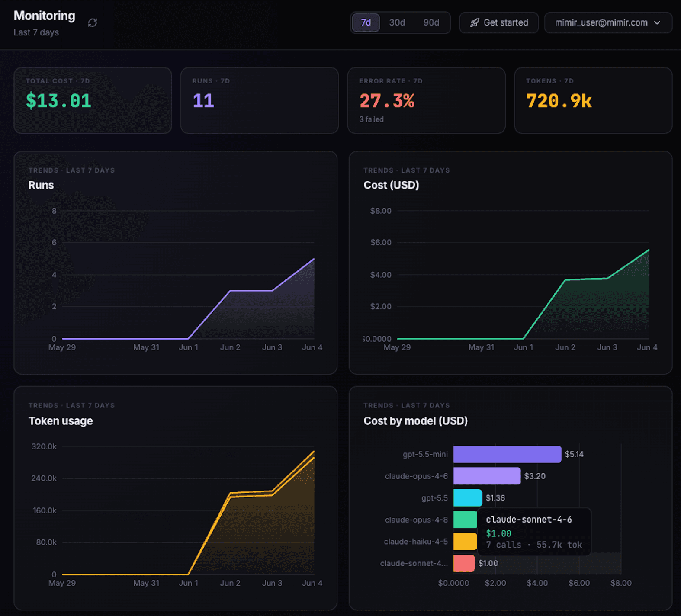Click the $8.00 axis label in Cost (USD) chart
This screenshot has width=681, height=616.
[381, 211]
